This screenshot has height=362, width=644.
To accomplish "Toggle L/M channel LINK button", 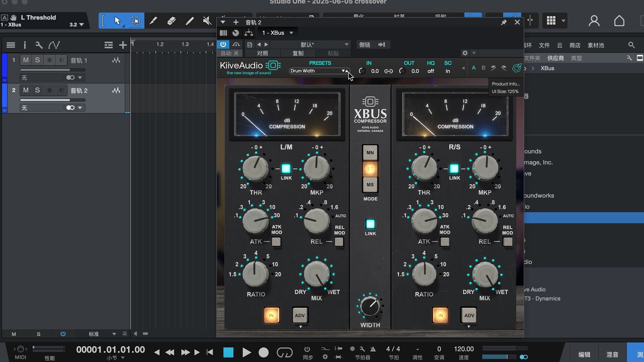I will coord(286,168).
